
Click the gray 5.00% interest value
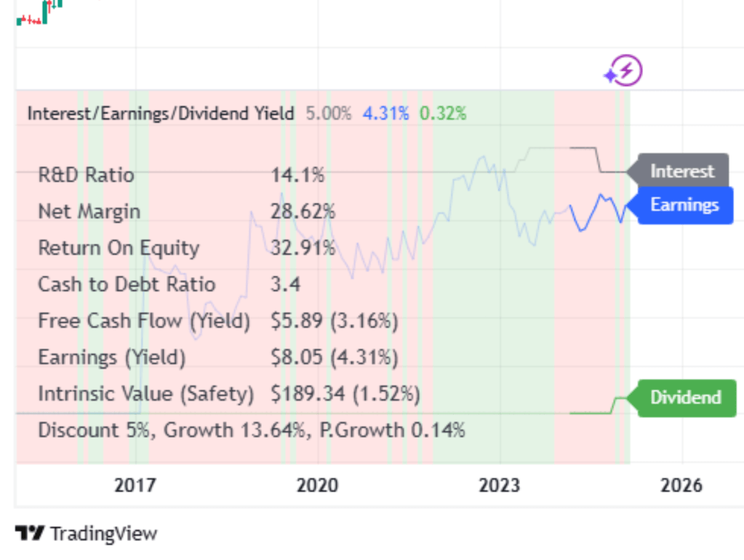coord(328,113)
